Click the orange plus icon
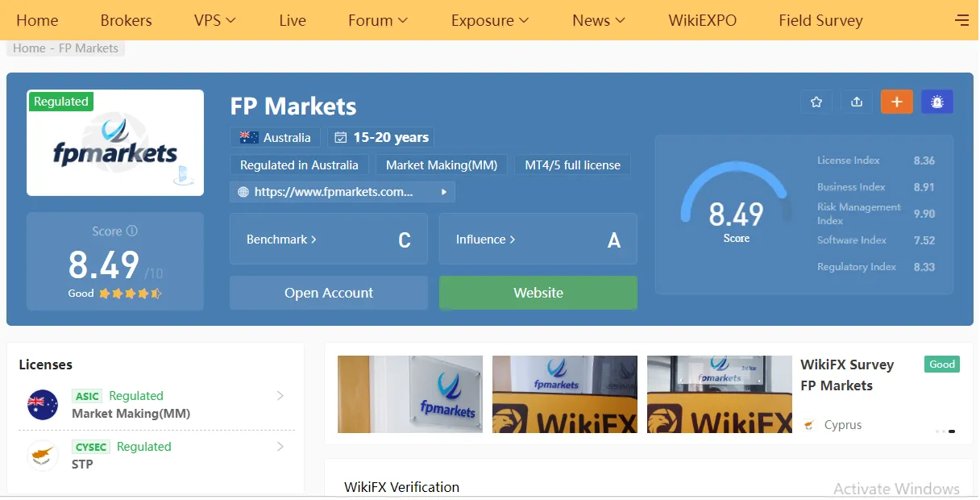The height and width of the screenshot is (500, 980). (x=897, y=102)
